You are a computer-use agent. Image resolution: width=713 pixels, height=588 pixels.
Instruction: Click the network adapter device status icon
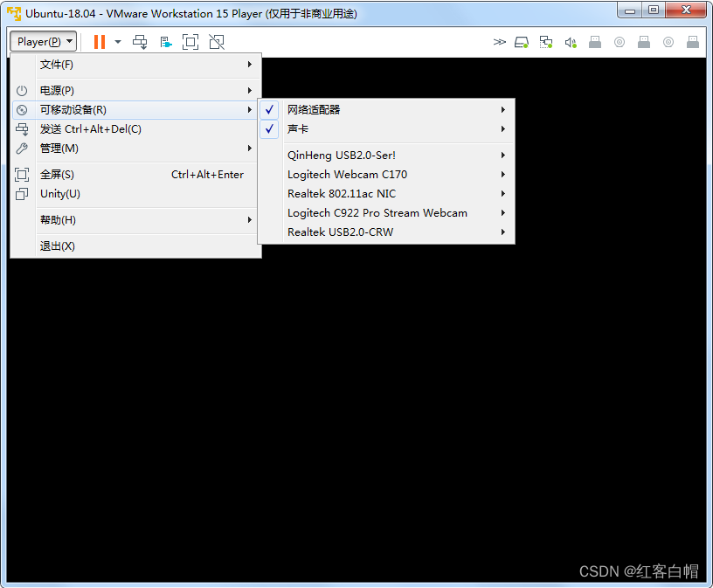click(545, 42)
